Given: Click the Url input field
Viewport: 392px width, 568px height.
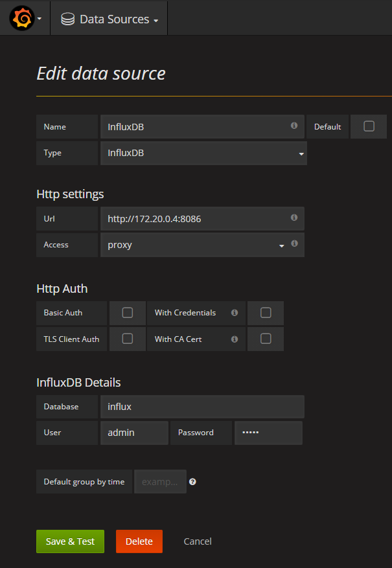Looking at the screenshot, I should (202, 219).
